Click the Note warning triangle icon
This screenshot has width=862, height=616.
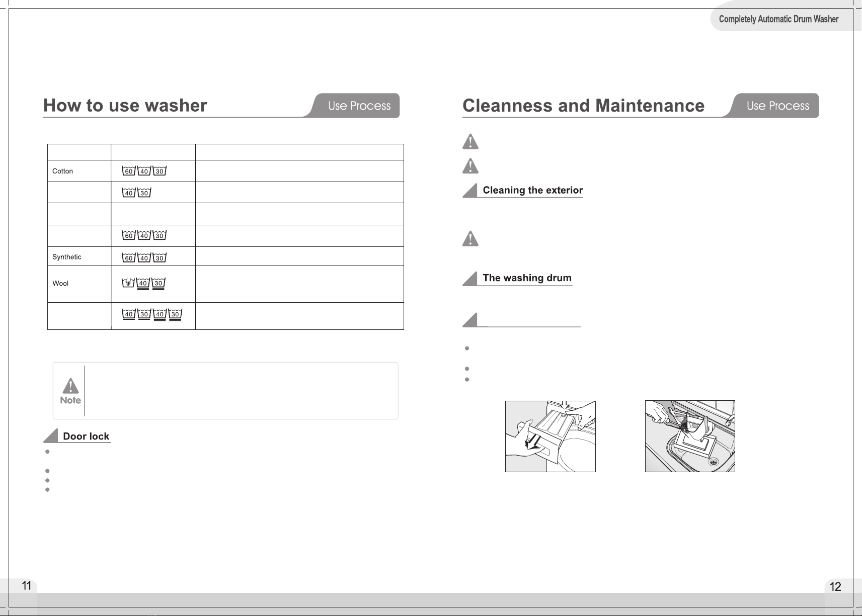click(70, 386)
